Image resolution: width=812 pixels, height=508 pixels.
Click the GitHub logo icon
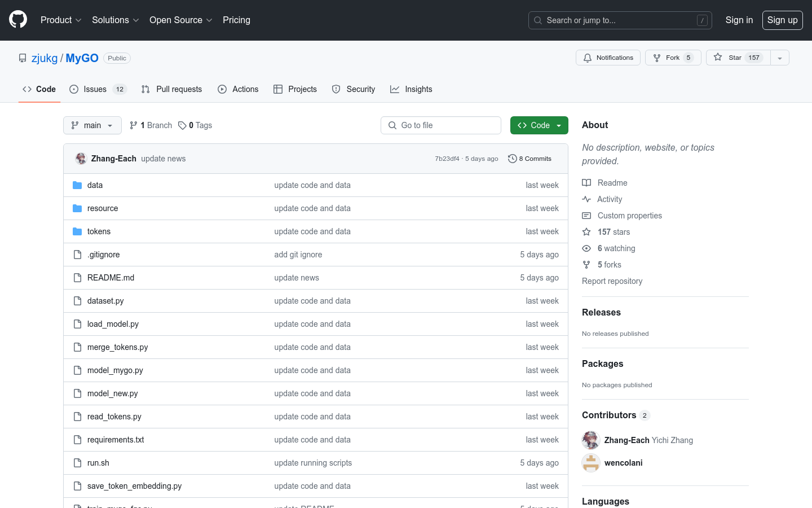tap(18, 20)
